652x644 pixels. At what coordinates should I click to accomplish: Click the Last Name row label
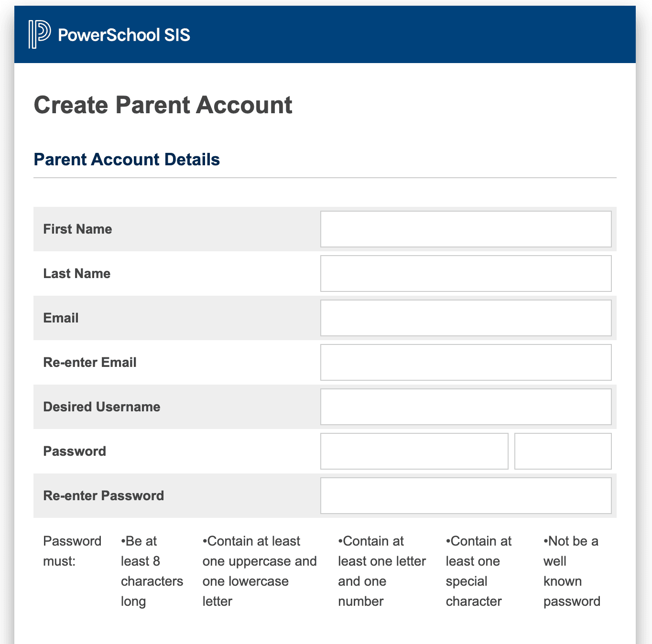(76, 273)
